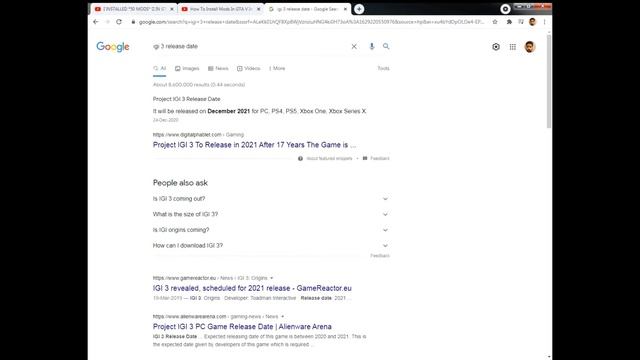Open gamereactor.eu result options arrow
This screenshot has height=360, width=640.
point(271,278)
